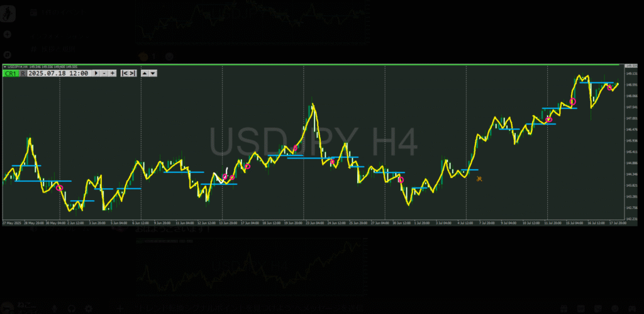644x314 pixels.
Task: Click the 145.411 price axis label
Action: click(x=631, y=152)
